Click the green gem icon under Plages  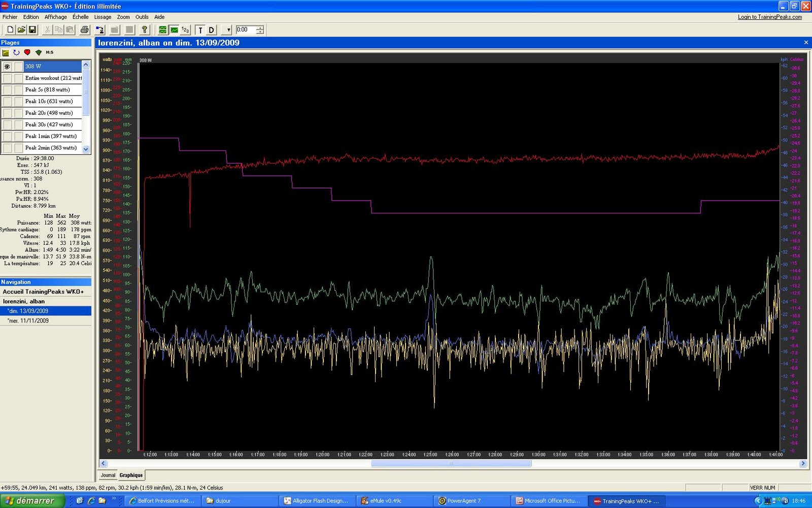39,52
